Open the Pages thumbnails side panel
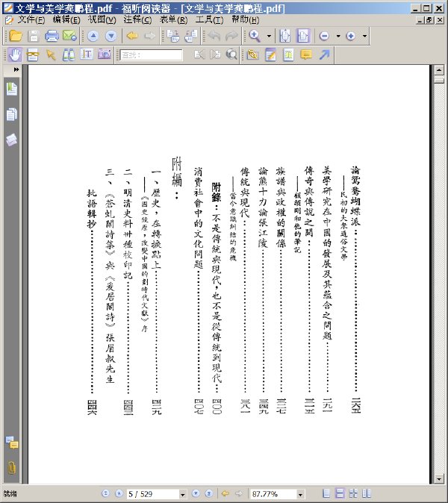This screenshot has width=448, height=503. (x=11, y=114)
